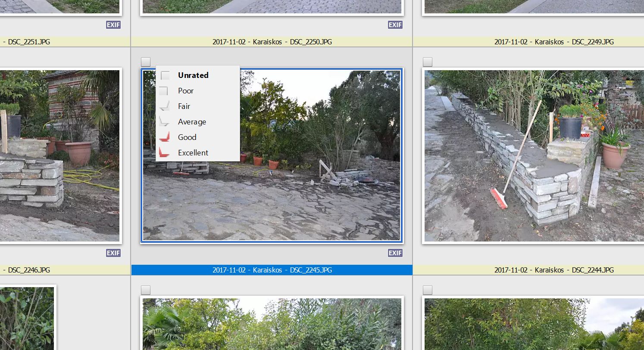
Task: Select the Fair rating option
Action: 198,106
